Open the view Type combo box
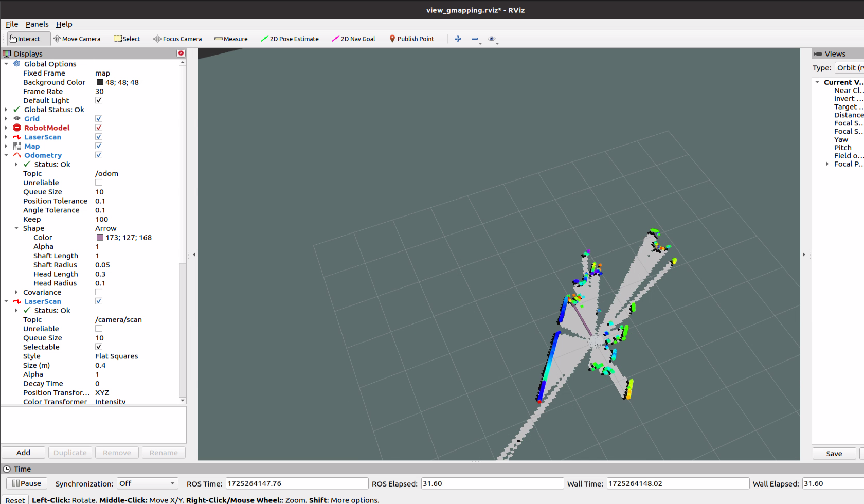864x504 pixels. (x=849, y=68)
